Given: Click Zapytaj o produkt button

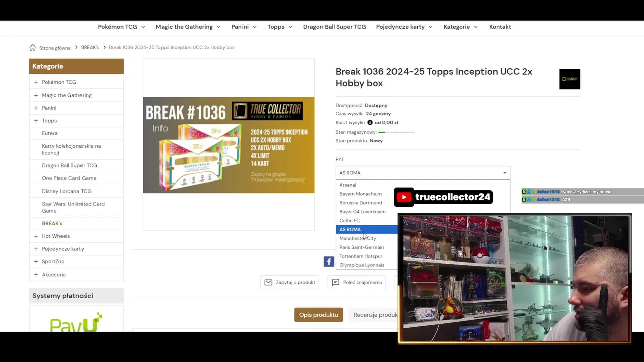Looking at the screenshot, I should [x=290, y=282].
